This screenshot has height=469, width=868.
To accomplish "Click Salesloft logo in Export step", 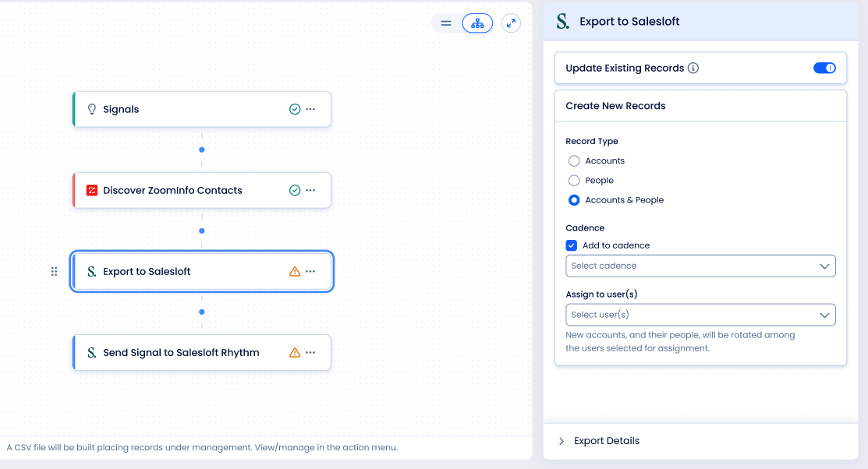I will point(92,272).
